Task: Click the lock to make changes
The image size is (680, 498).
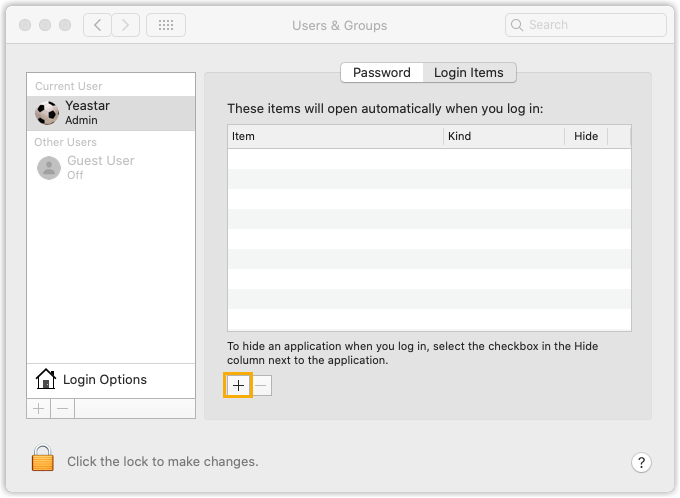Action: (42, 457)
